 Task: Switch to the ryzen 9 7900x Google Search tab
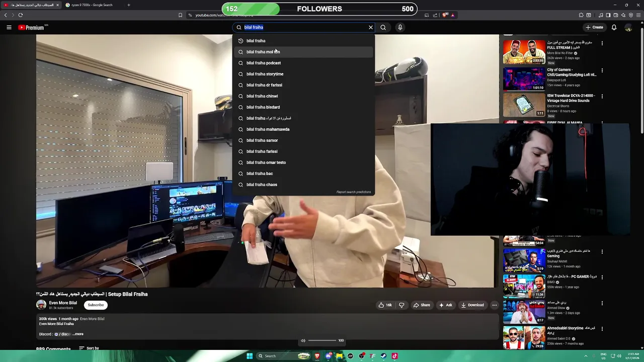pyautogui.click(x=92, y=5)
